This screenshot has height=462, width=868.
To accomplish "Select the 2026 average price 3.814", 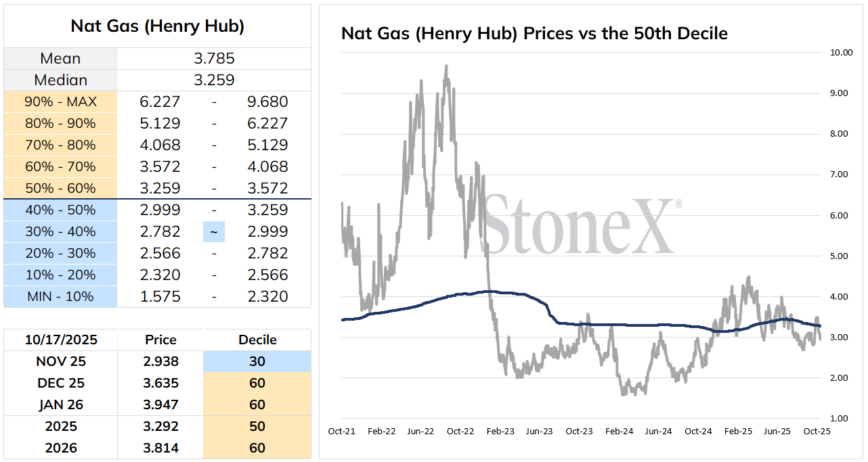I will tap(161, 448).
